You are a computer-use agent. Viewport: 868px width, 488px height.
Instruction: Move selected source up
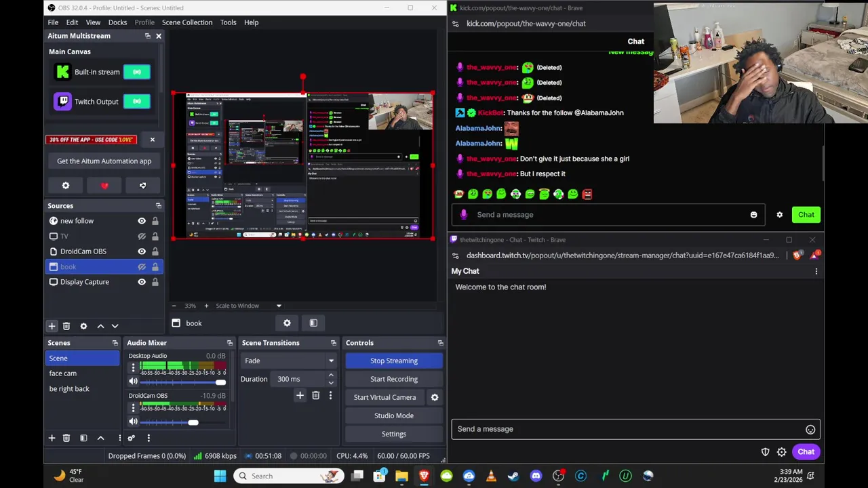tap(100, 326)
